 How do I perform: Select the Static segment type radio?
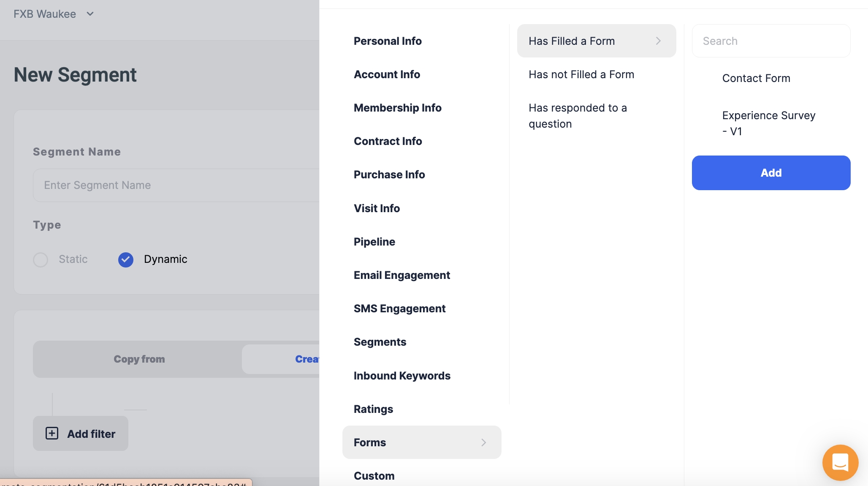click(41, 259)
